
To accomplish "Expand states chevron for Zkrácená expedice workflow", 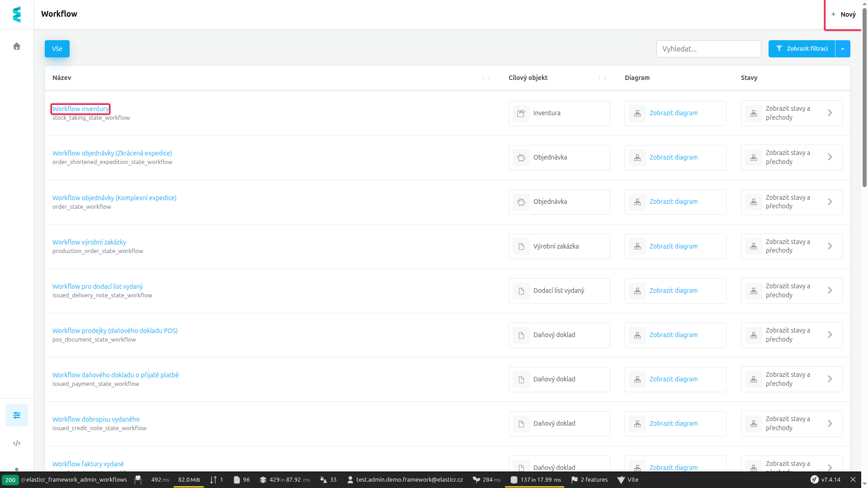I will tap(830, 157).
